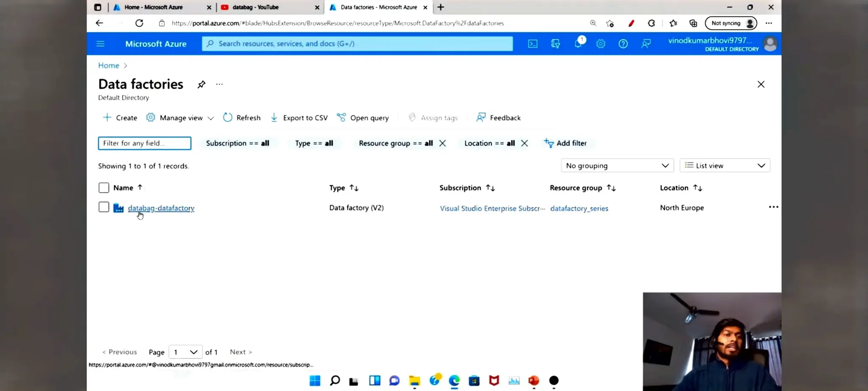This screenshot has width=868, height=391.
Task: Open the feedback icon in the top bar
Action: (646, 44)
